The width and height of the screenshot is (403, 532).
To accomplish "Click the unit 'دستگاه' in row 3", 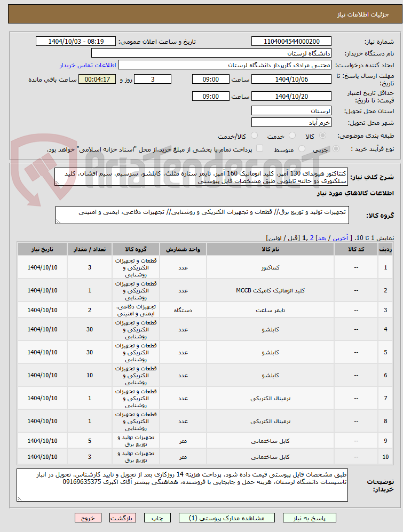I will click(183, 310).
